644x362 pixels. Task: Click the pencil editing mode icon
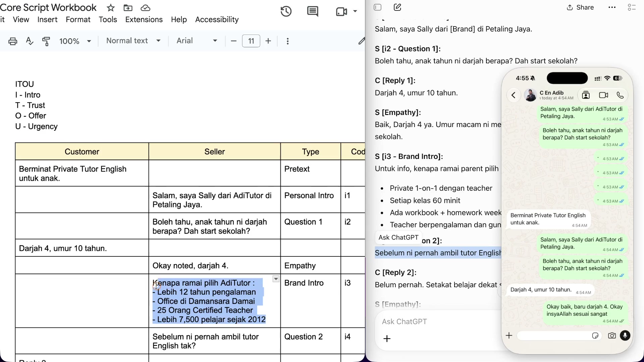[x=361, y=41]
